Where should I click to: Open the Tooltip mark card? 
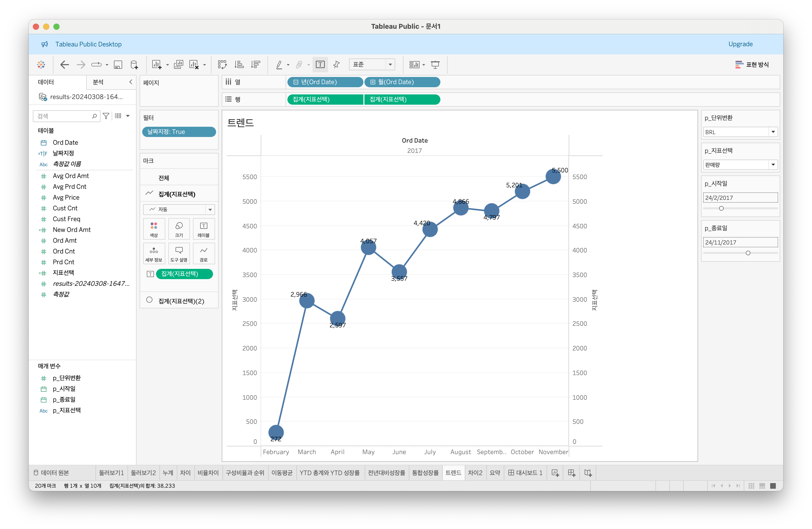179,253
